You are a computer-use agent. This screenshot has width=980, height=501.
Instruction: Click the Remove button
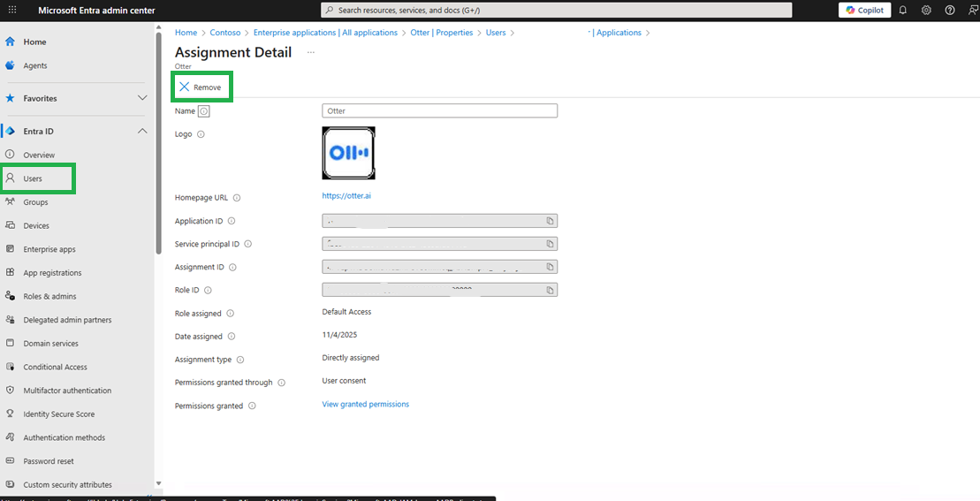pyautogui.click(x=200, y=87)
